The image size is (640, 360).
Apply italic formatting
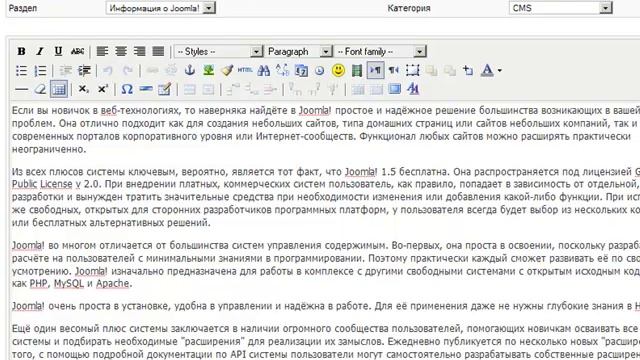point(40,51)
